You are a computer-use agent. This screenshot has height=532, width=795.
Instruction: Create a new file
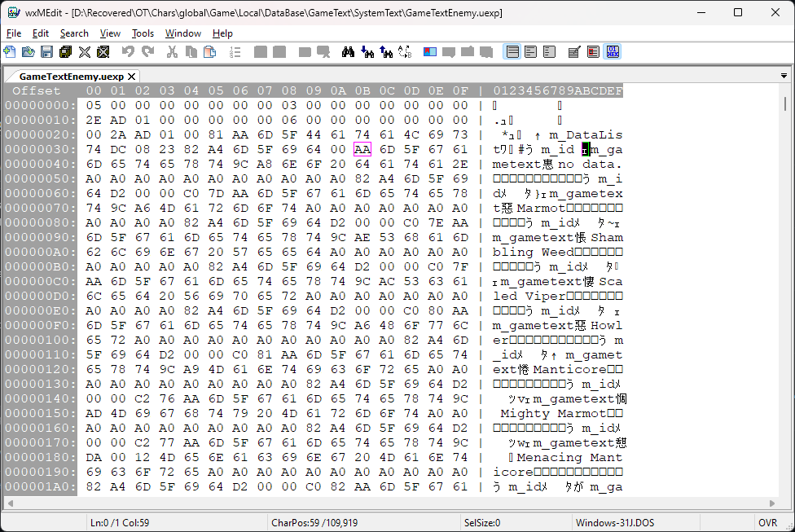pyautogui.click(x=11, y=51)
